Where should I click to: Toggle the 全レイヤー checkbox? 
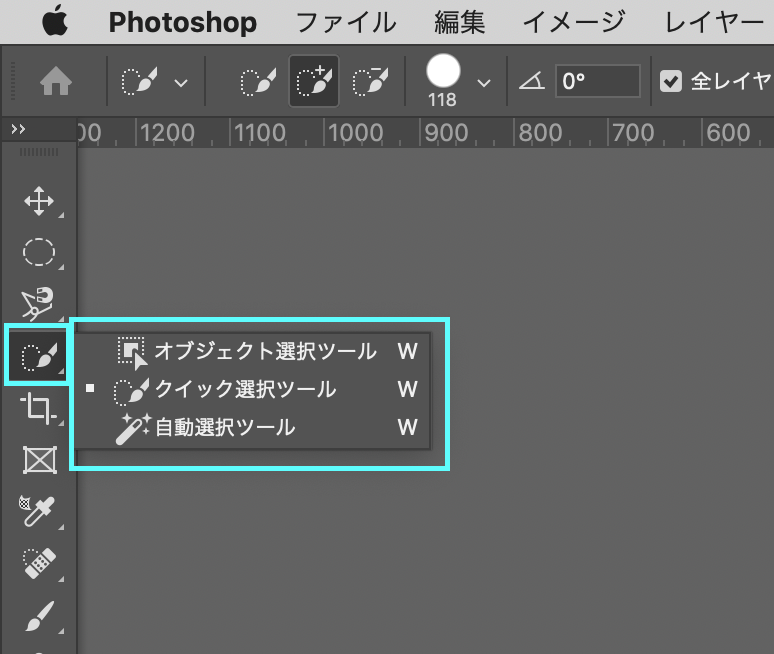671,81
